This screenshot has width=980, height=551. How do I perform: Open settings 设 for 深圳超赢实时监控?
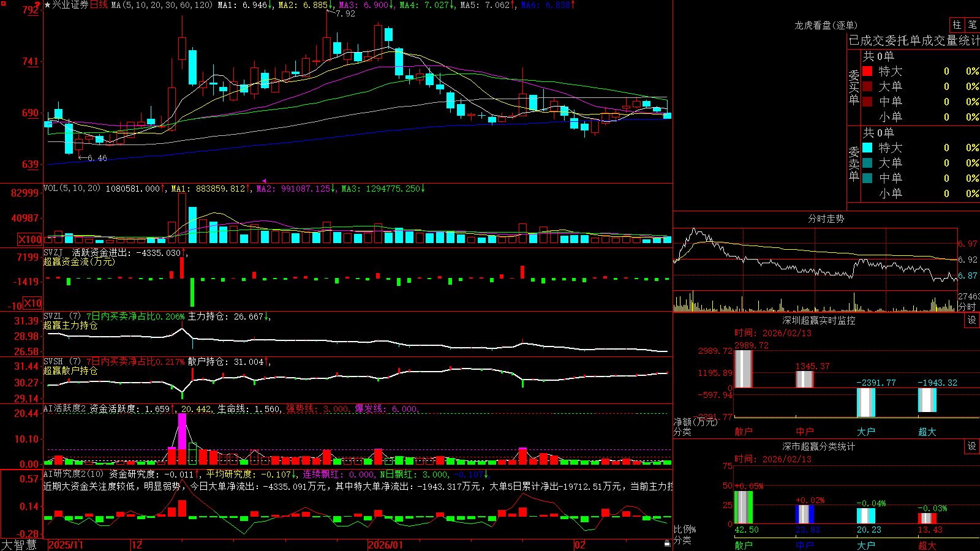[971, 320]
